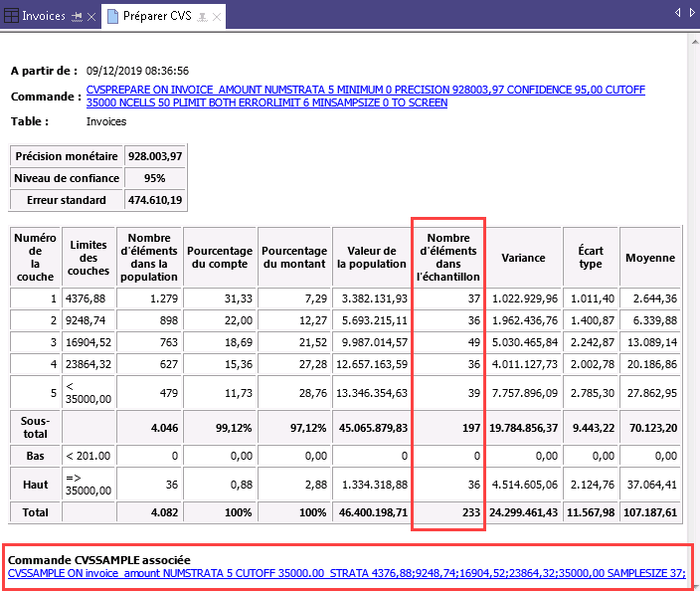Close the Invoices tab
Image resolution: width=700 pixels, height=591 pixels.
(91, 17)
